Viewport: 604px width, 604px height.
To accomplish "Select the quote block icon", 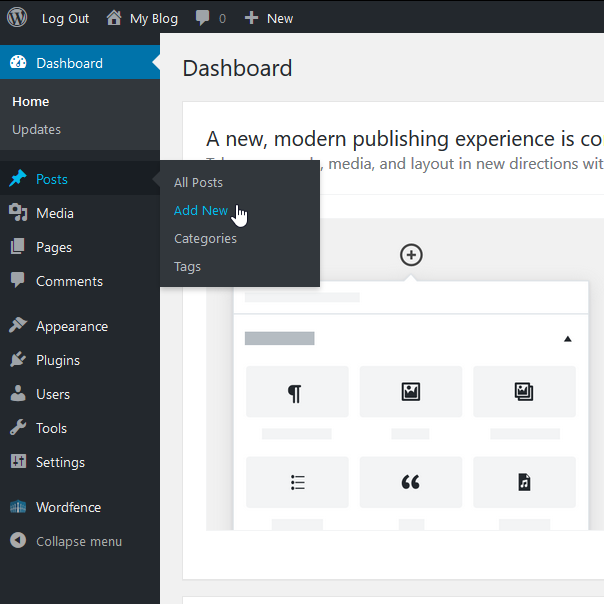I will tap(410, 482).
